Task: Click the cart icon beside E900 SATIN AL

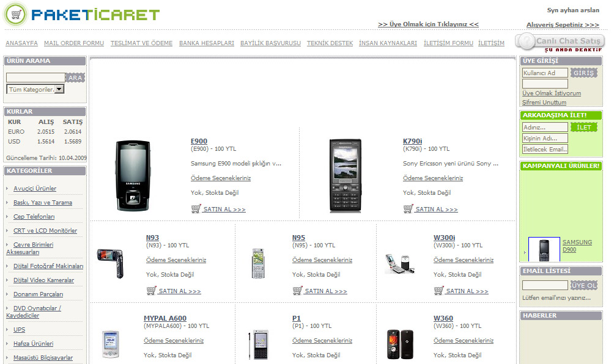Action: pos(196,209)
